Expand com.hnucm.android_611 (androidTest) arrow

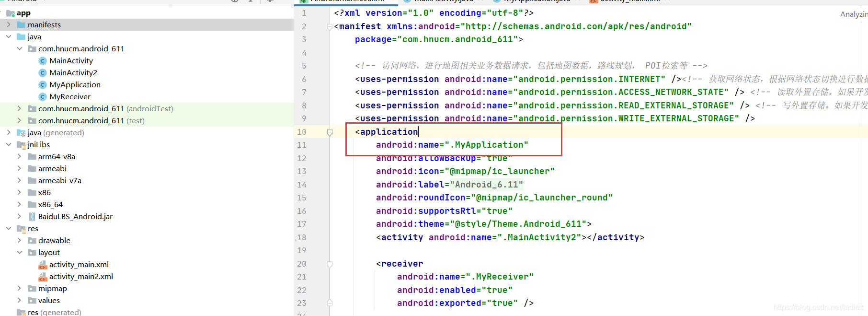20,108
